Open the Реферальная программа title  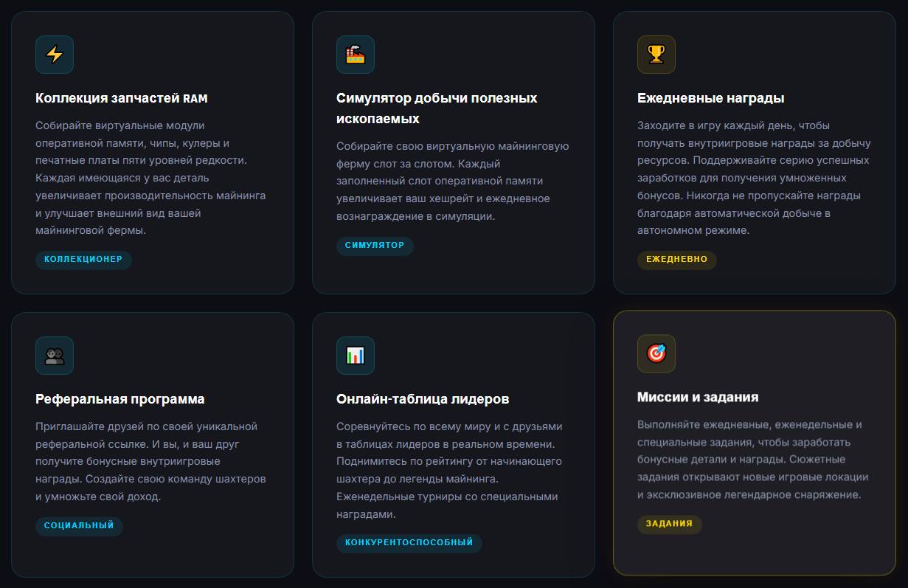tap(120, 399)
